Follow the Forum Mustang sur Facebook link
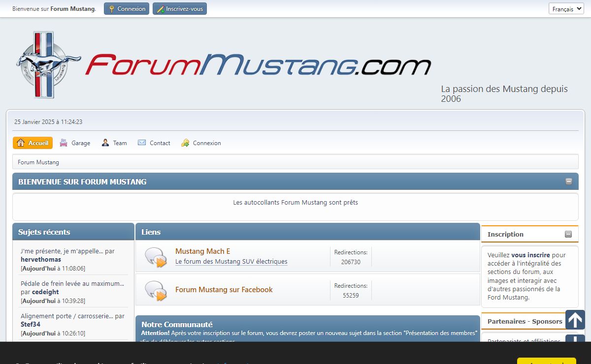Screen dimensions: 591x364 click(224, 290)
